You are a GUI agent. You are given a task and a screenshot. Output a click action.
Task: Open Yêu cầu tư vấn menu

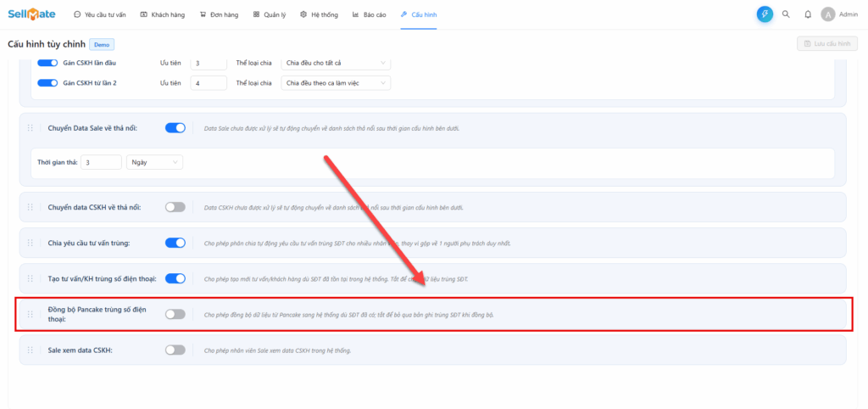[x=100, y=15]
